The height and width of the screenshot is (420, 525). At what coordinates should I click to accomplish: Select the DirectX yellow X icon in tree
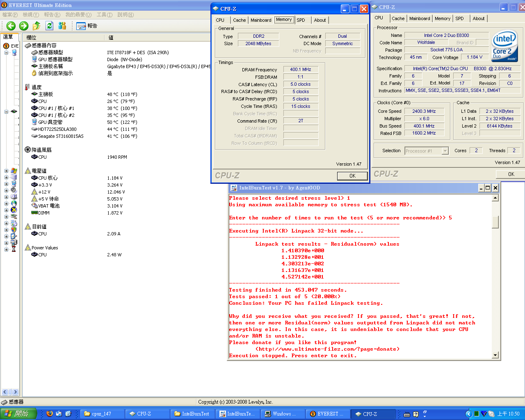pyautogui.click(x=14, y=210)
